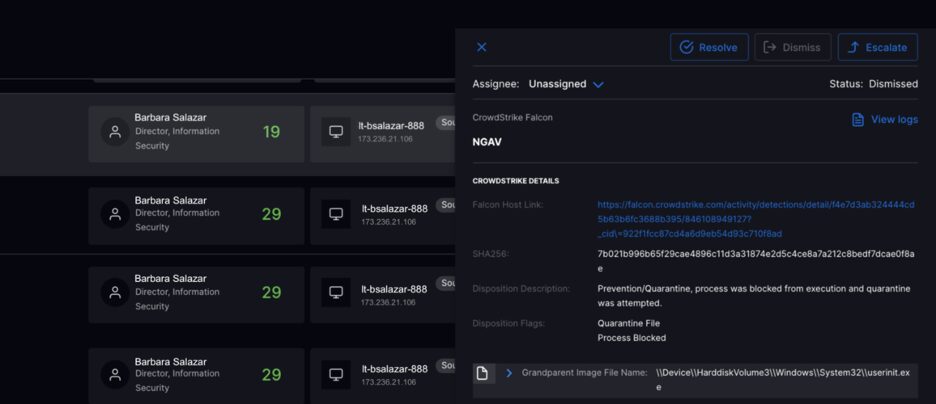Select score value 19
This screenshot has width=936, height=404.
click(271, 132)
